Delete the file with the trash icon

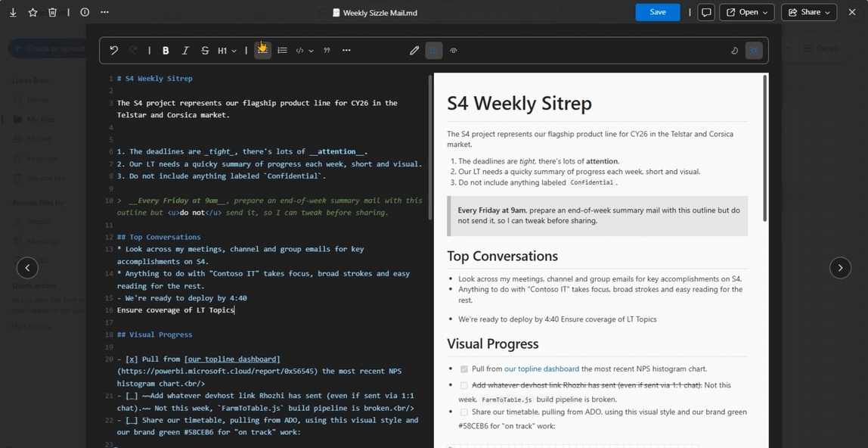tap(52, 12)
